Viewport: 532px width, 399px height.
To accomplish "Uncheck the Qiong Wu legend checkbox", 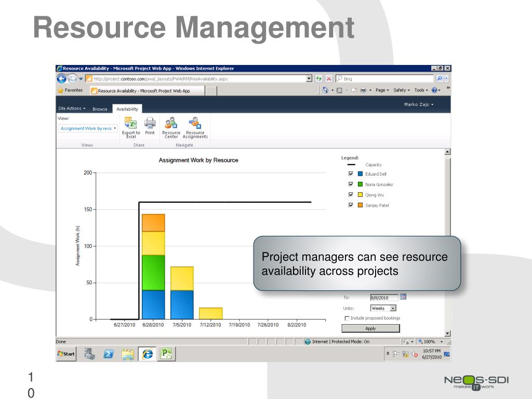I will tap(351, 195).
